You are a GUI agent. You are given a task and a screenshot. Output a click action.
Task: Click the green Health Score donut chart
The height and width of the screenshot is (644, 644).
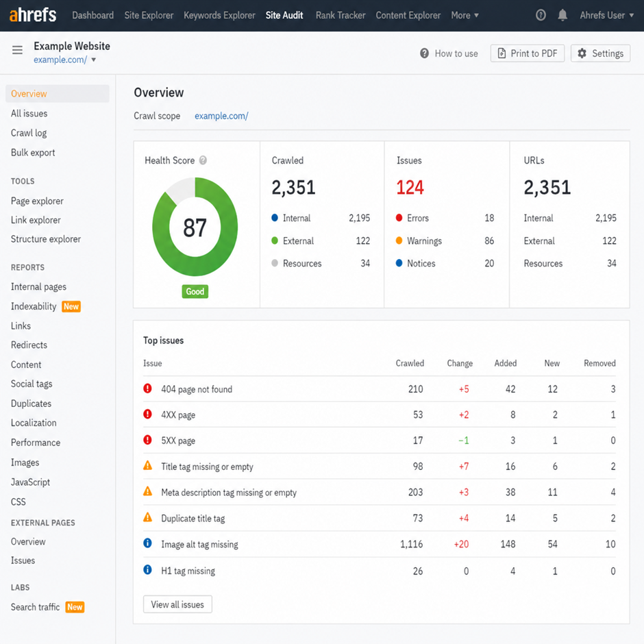coord(195,227)
